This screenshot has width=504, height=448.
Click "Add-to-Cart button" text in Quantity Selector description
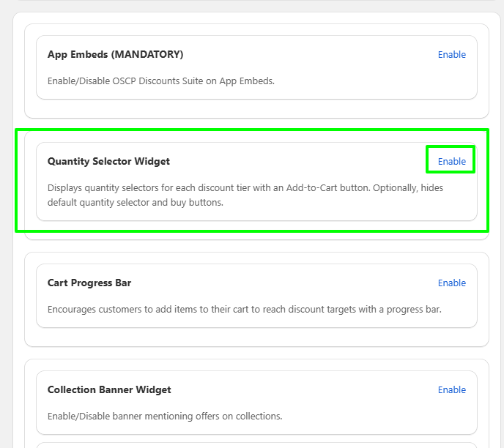click(x=326, y=188)
